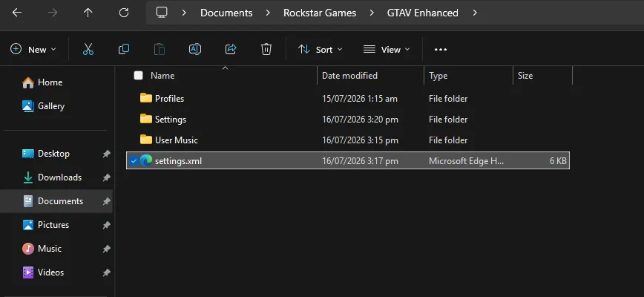Screen dimensions: 644x297
Task: Unpin Downloads using its pin icon
Action: point(106,177)
